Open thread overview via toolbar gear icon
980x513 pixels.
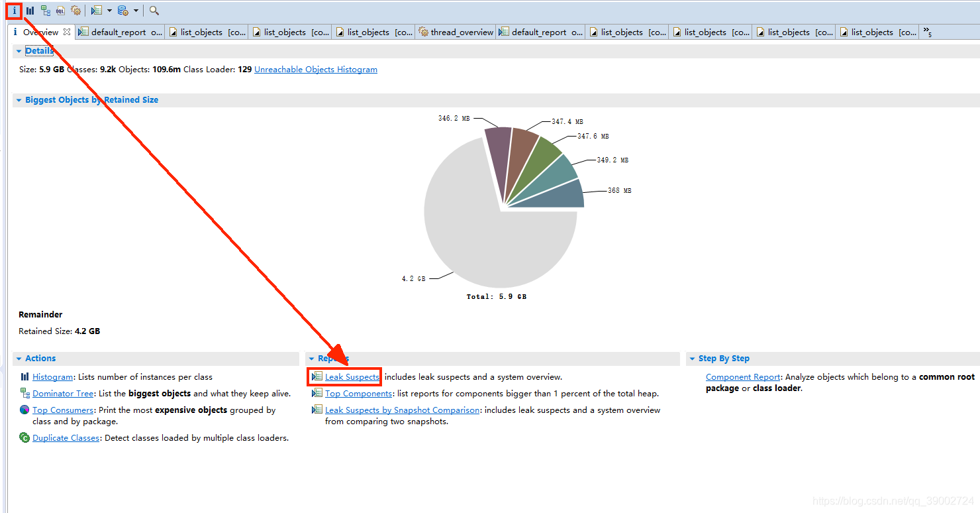pyautogui.click(x=75, y=11)
